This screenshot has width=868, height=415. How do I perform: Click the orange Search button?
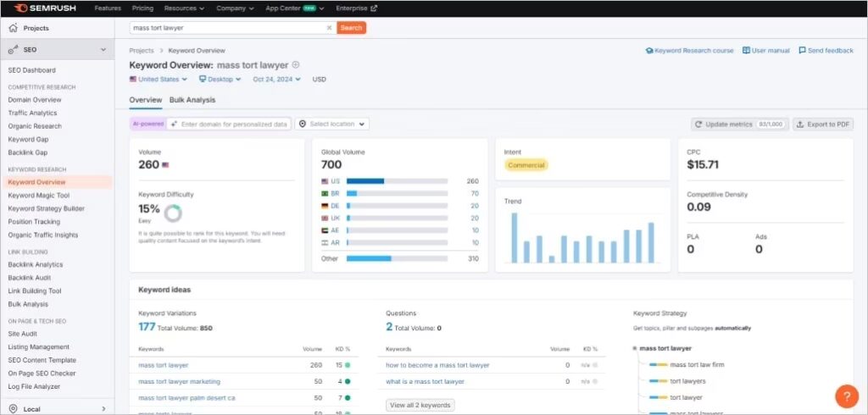point(351,28)
